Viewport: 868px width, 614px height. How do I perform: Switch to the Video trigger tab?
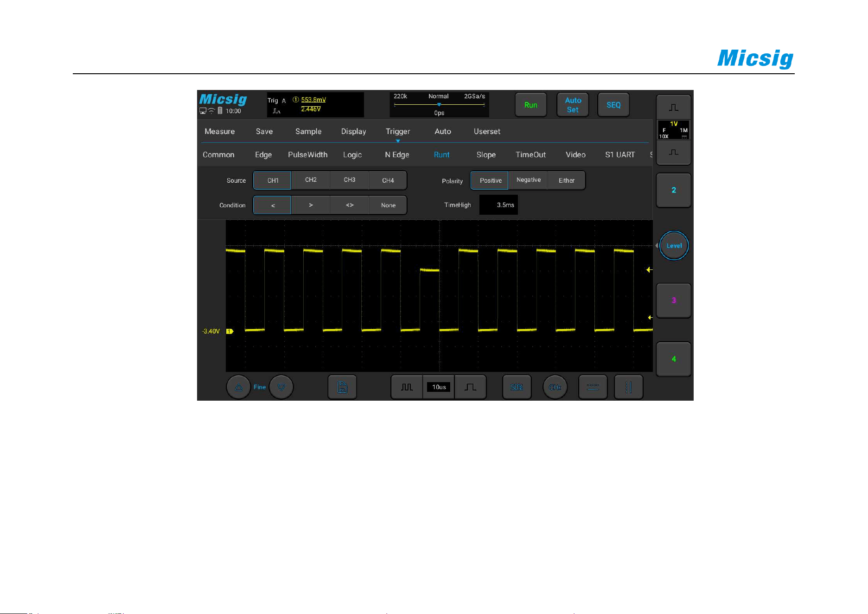click(x=575, y=154)
